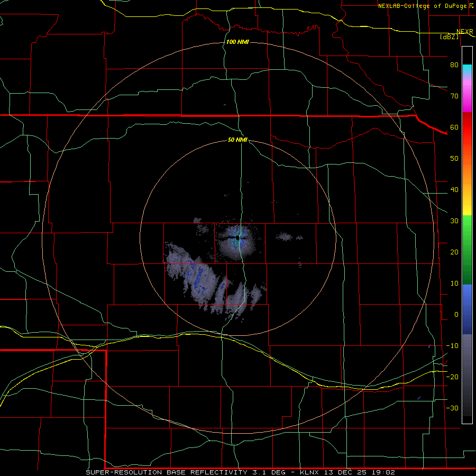Click the small echo patch east of the radar
Image resolution: width=476 pixels, height=476 pixels.
[x=285, y=236]
